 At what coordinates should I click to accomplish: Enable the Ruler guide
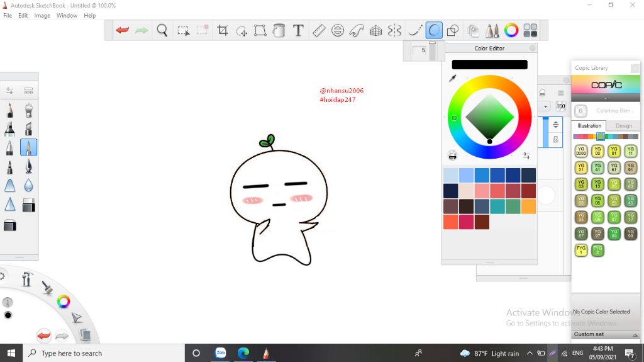pos(319,30)
